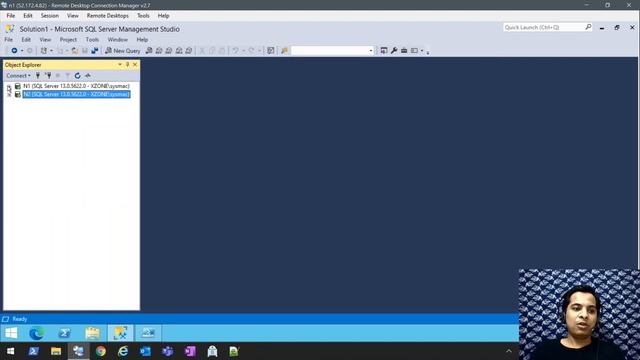Screen dimensions: 640x360
Task: Open PowerShell in the remote taskbar
Action: point(64,333)
